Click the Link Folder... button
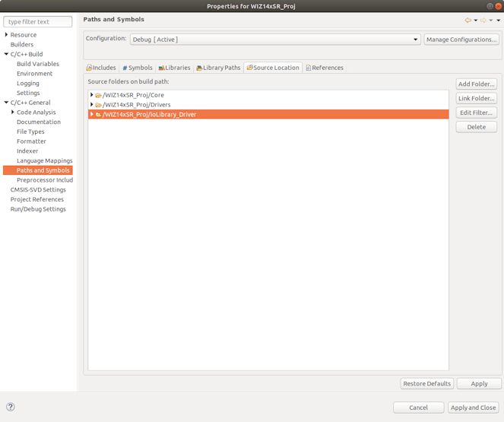The image size is (504, 422). [x=477, y=98]
